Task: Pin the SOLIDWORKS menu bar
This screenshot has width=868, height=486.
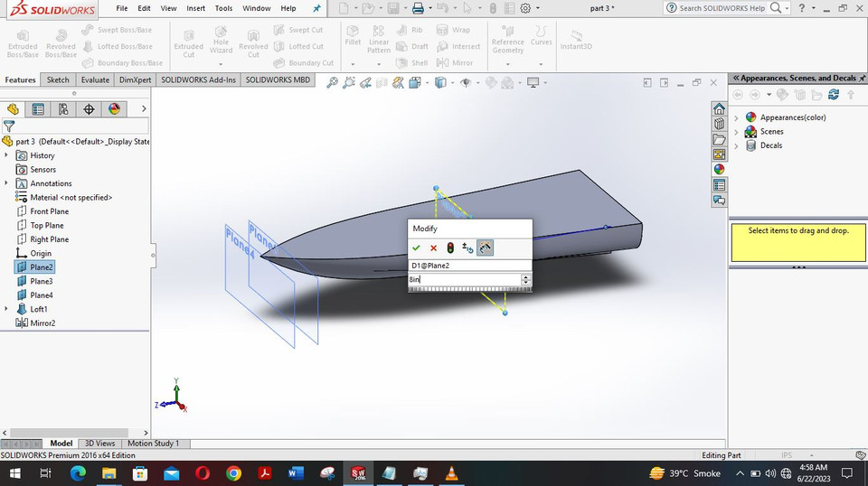Action: (316, 8)
